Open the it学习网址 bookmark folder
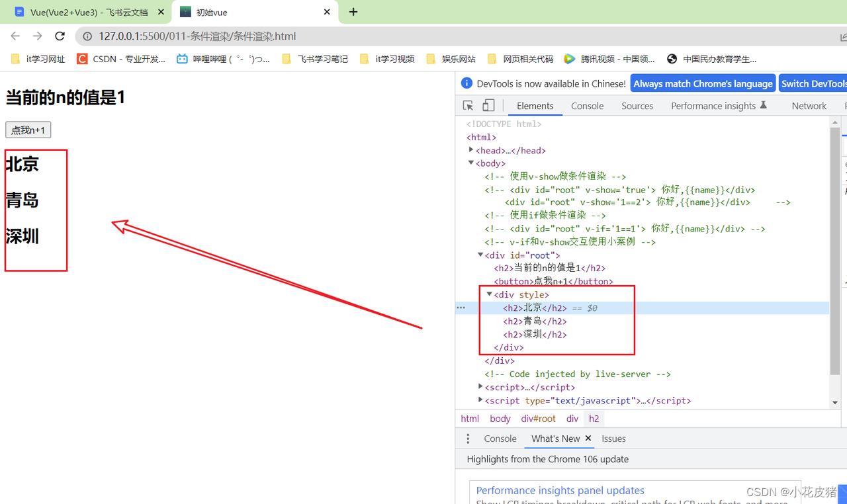The height and width of the screenshot is (504, 847). point(38,59)
